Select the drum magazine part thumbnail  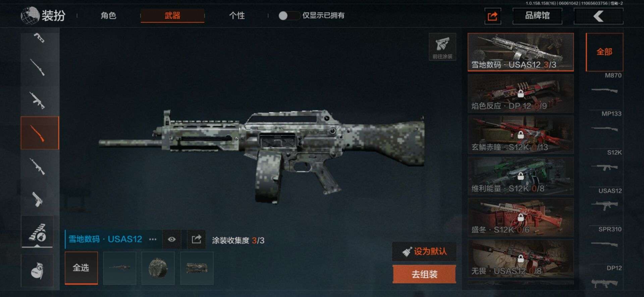pos(158,268)
